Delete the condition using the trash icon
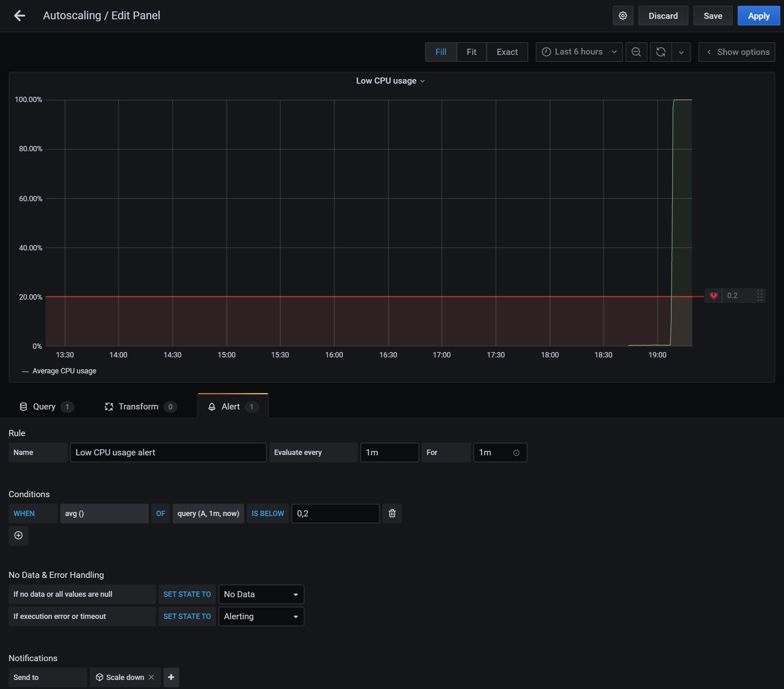Image resolution: width=784 pixels, height=689 pixels. point(392,514)
